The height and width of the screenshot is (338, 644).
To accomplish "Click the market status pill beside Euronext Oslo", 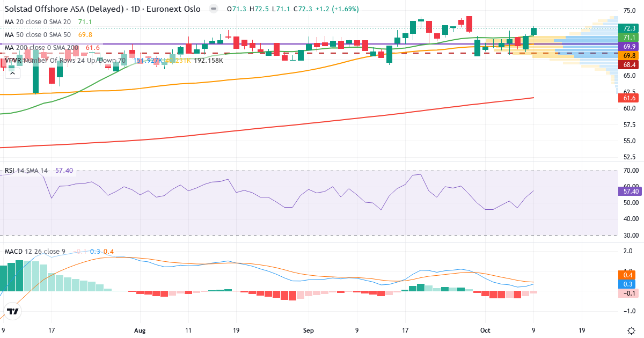I will pyautogui.click(x=214, y=9).
